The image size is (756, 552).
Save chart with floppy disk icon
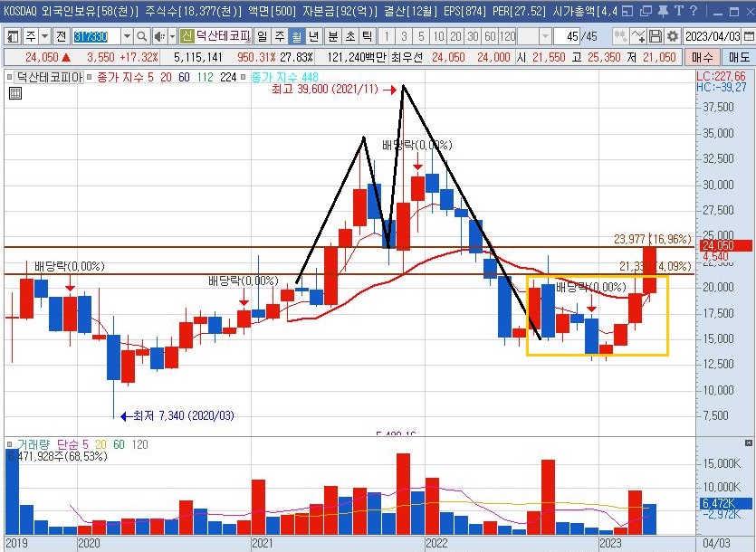click(656, 36)
